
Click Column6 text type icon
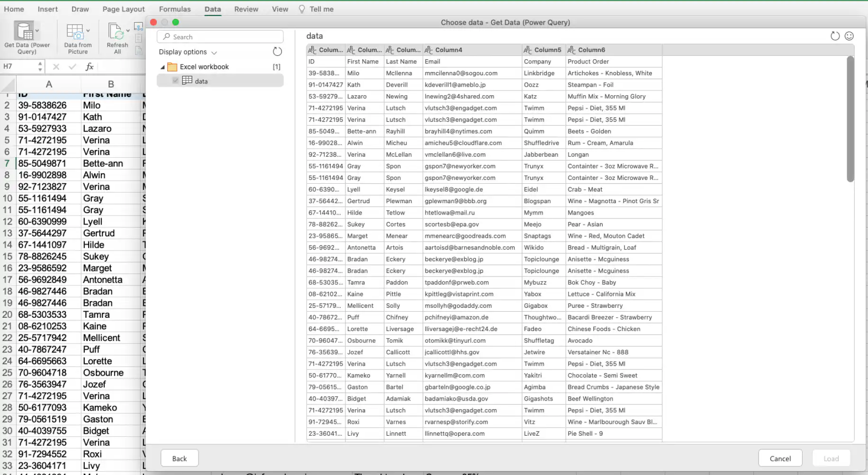click(571, 50)
